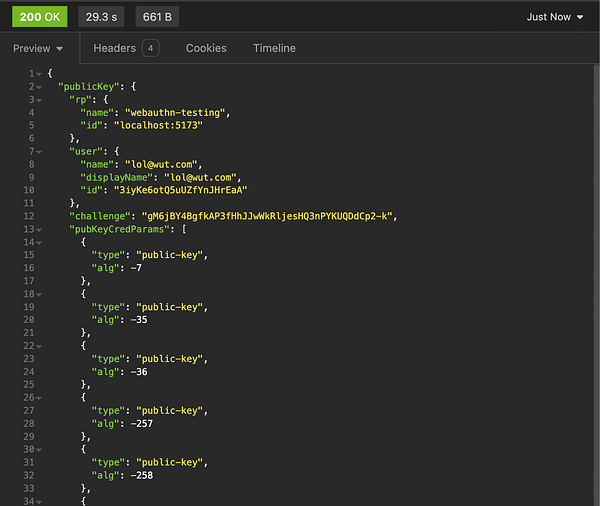Click the "publicKey" key on line 2
Viewport: 600px width, 506px height.
pyautogui.click(x=88, y=87)
